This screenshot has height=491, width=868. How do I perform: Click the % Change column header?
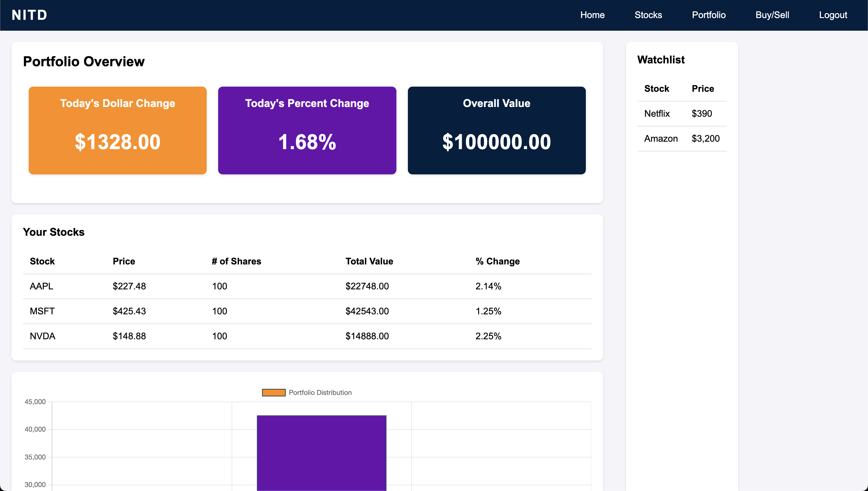[497, 261]
